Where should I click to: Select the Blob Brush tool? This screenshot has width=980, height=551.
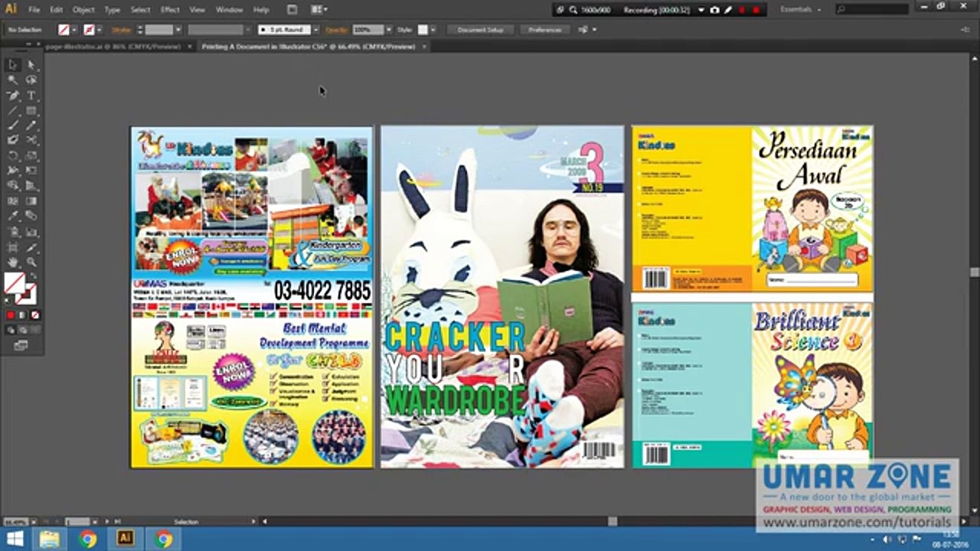[x=13, y=140]
